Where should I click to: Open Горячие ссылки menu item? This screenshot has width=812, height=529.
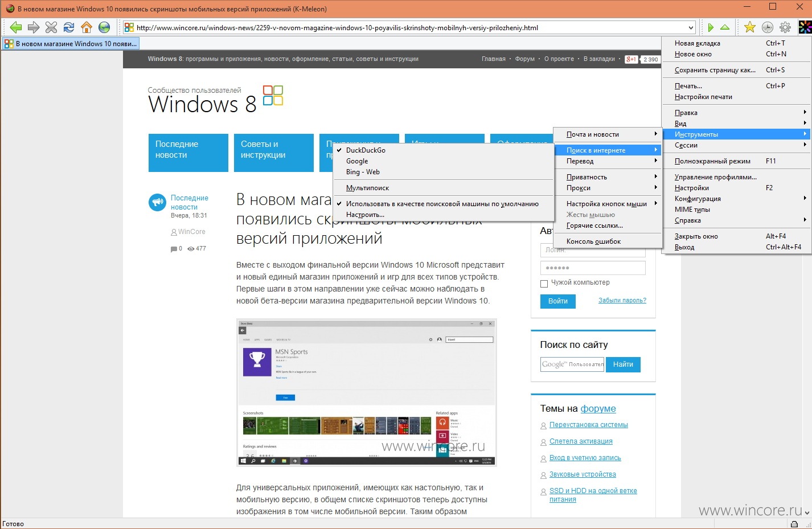(x=608, y=225)
